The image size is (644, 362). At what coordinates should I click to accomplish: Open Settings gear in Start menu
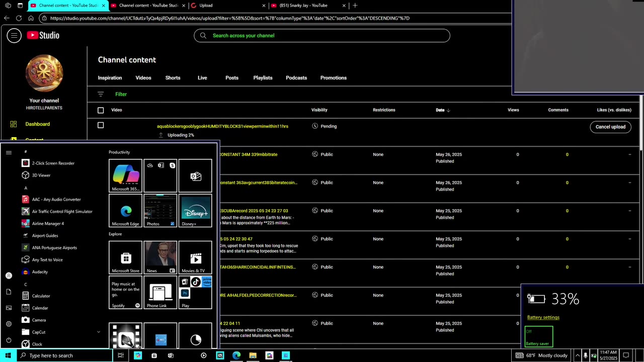(9, 324)
